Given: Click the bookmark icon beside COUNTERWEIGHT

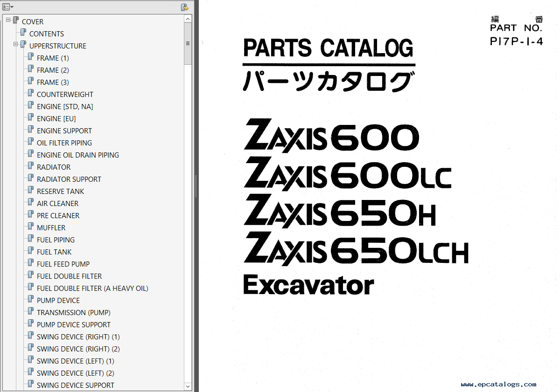Looking at the screenshot, I should click(x=31, y=94).
